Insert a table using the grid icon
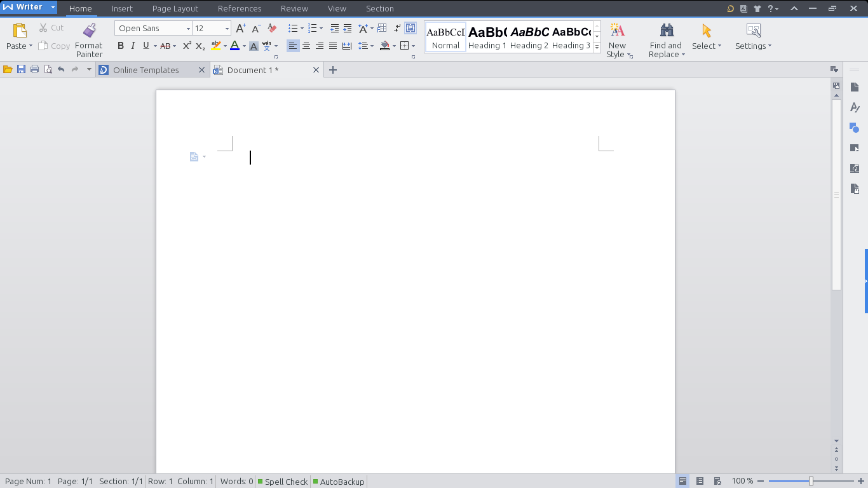The image size is (868, 488). tap(382, 29)
